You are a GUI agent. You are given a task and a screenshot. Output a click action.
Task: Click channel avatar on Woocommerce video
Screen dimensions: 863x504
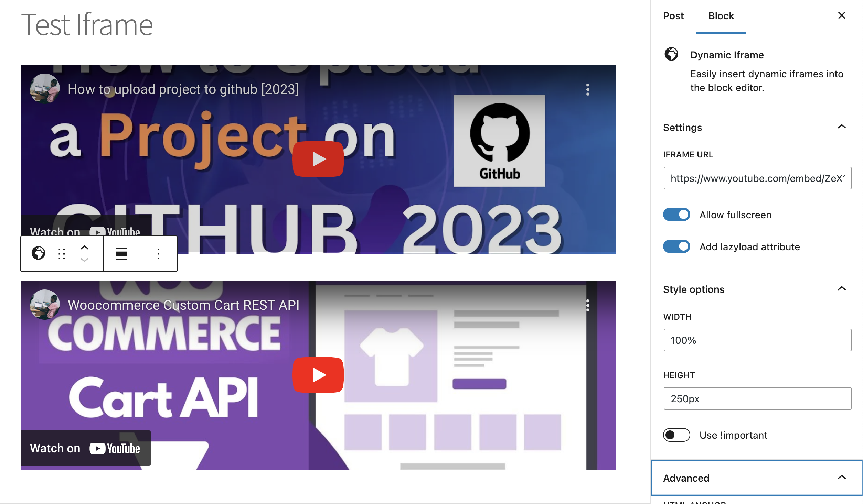[45, 305]
